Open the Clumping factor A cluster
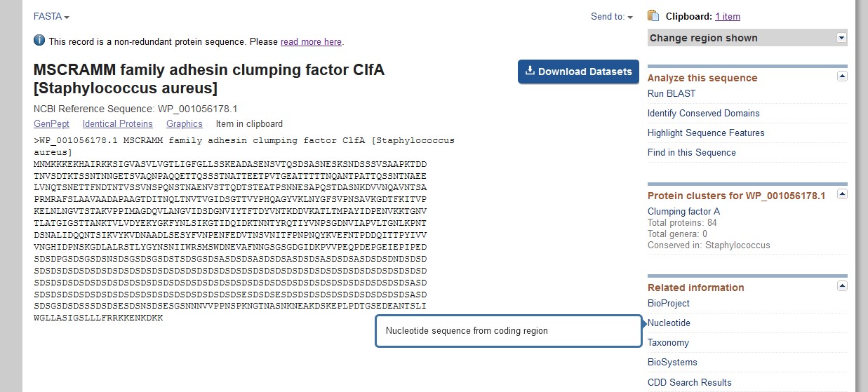This screenshot has width=868, height=392. 683,211
